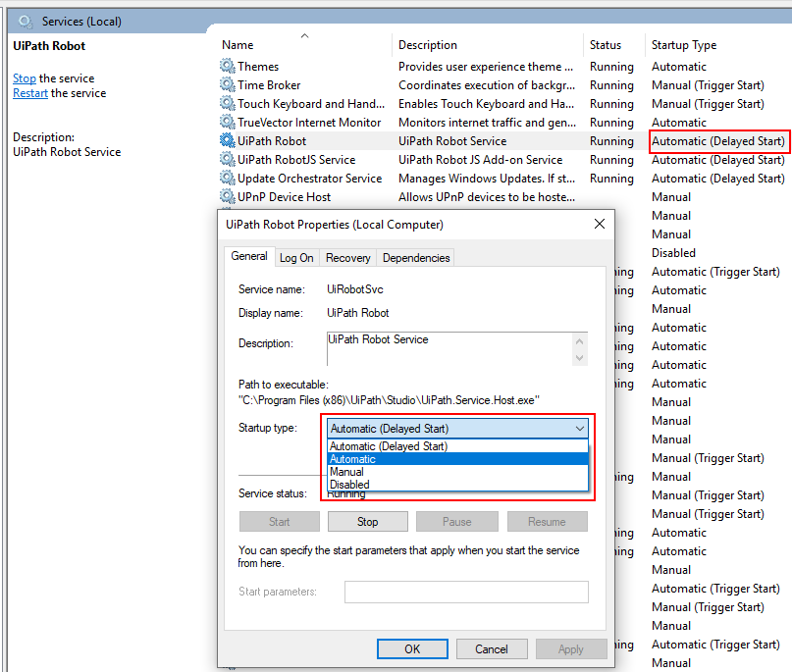Click gear icon of UiPath RobotJS Service
The image size is (792, 672).
(x=228, y=159)
